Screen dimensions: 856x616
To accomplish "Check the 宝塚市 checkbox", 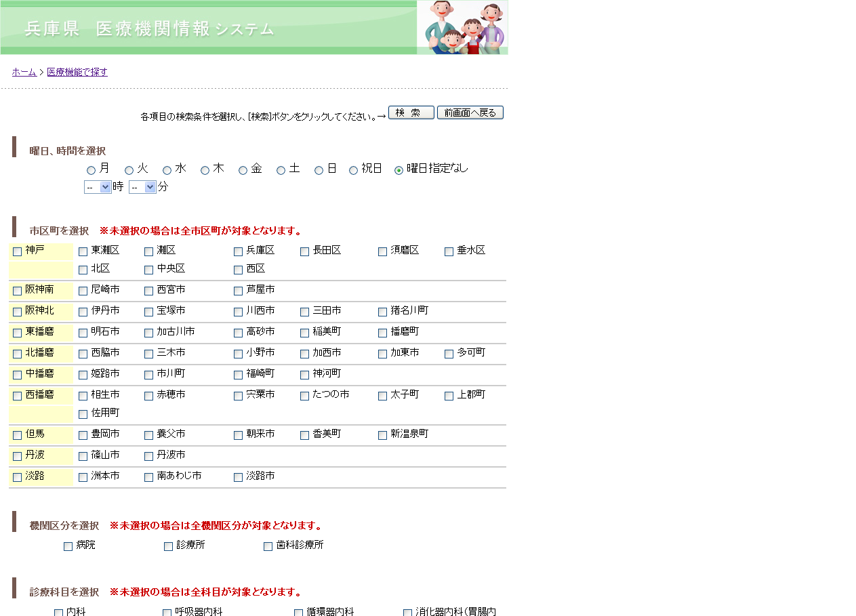I will 149,312.
